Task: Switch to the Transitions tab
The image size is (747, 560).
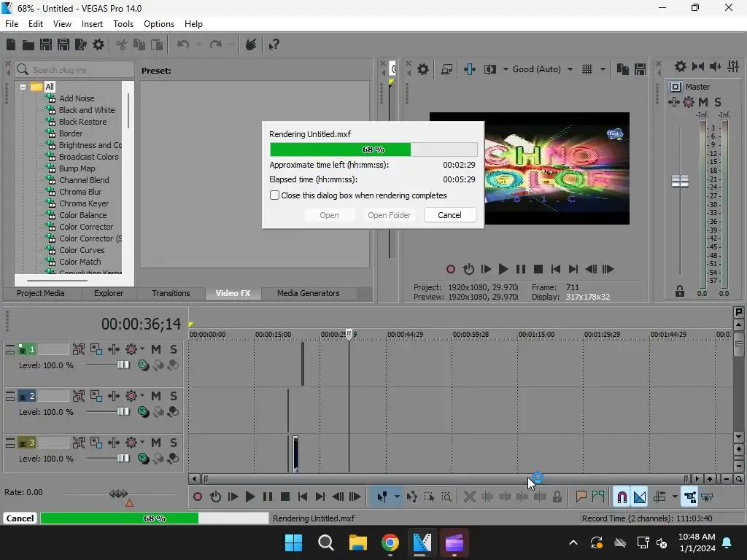Action: click(x=171, y=293)
